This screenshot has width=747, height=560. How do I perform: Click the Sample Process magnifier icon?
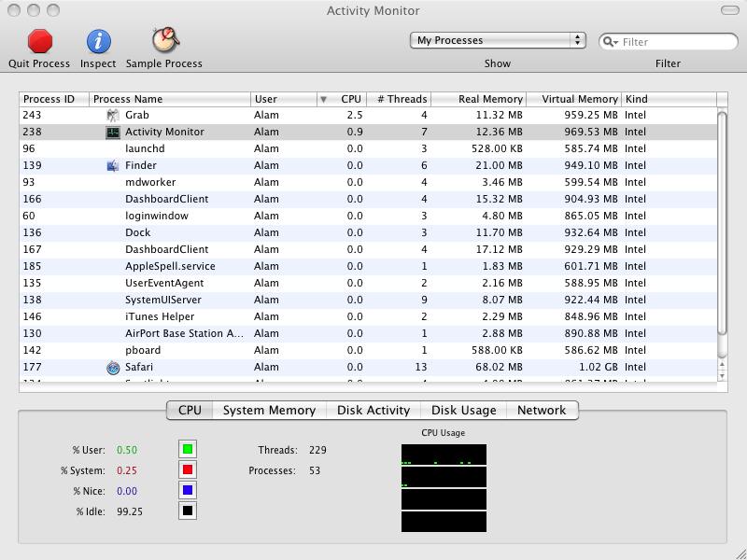coord(165,40)
